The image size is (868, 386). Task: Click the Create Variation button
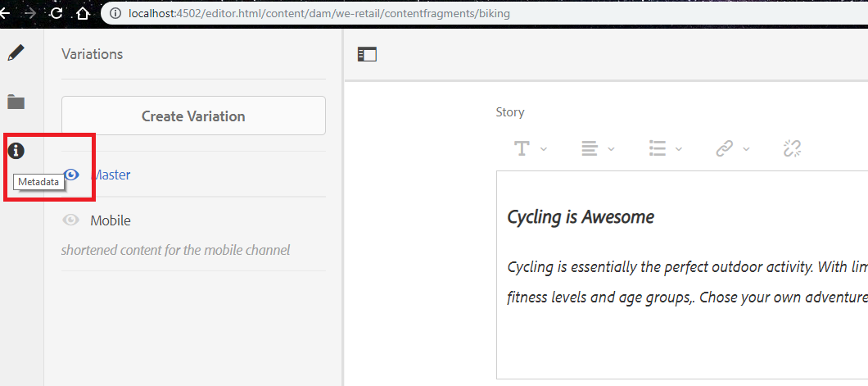point(193,116)
